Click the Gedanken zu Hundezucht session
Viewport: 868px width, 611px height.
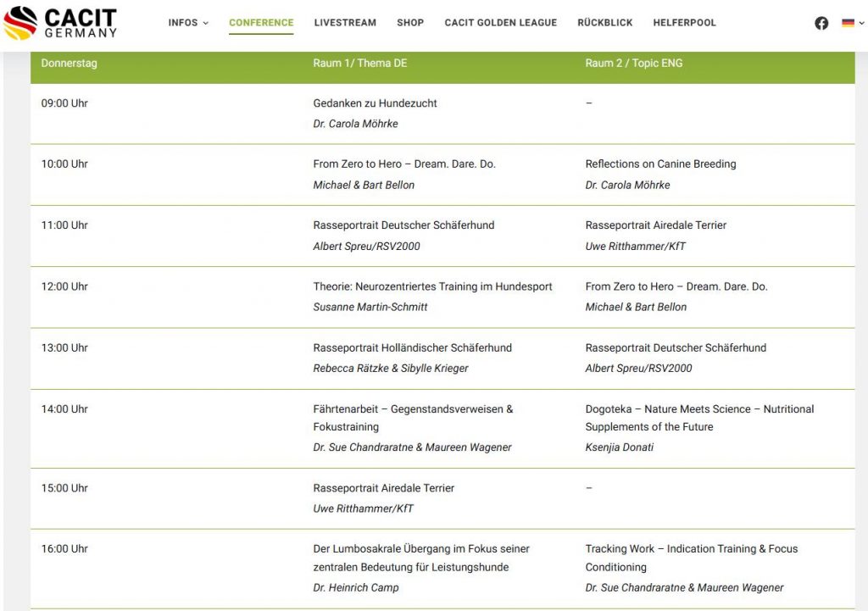pos(375,103)
